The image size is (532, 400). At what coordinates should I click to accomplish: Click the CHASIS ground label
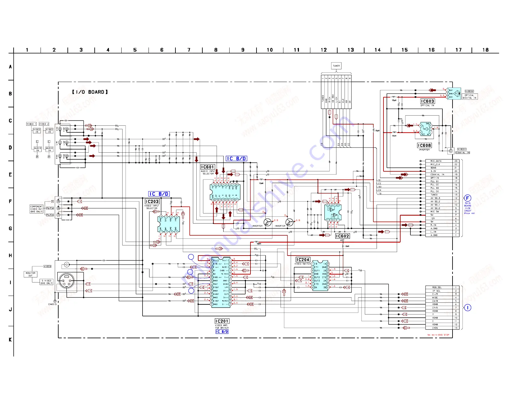click(x=52, y=304)
